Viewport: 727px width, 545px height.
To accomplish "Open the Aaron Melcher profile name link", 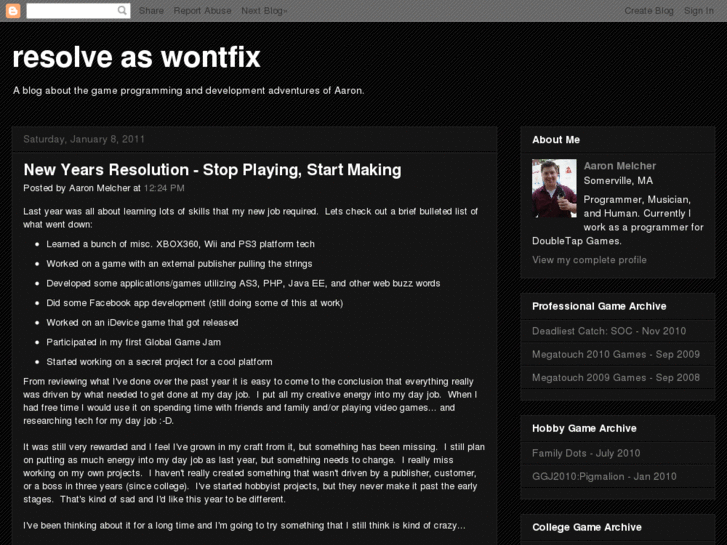I will coord(619,166).
